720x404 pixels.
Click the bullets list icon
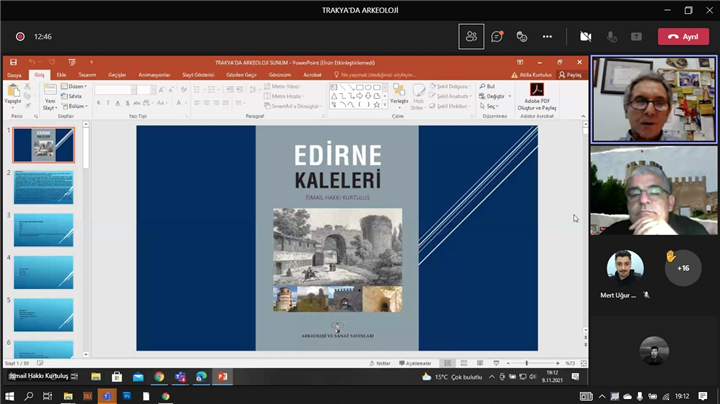[x=198, y=90]
